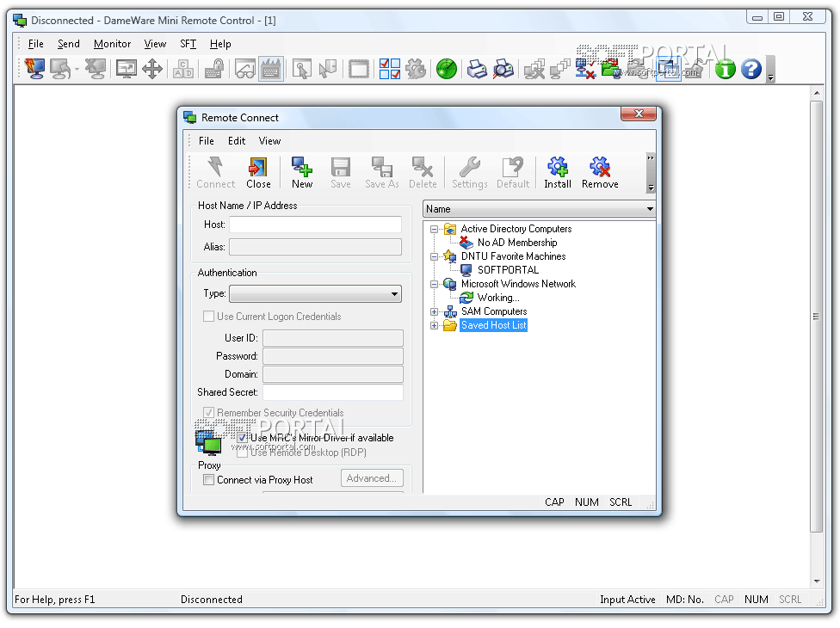Screen dimensions: 840x628
Task: Click the blank screen frame icon
Action: click(358, 69)
